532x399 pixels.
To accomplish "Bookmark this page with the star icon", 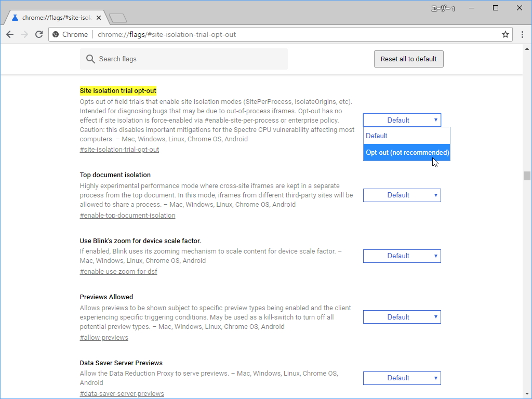I will (x=505, y=34).
